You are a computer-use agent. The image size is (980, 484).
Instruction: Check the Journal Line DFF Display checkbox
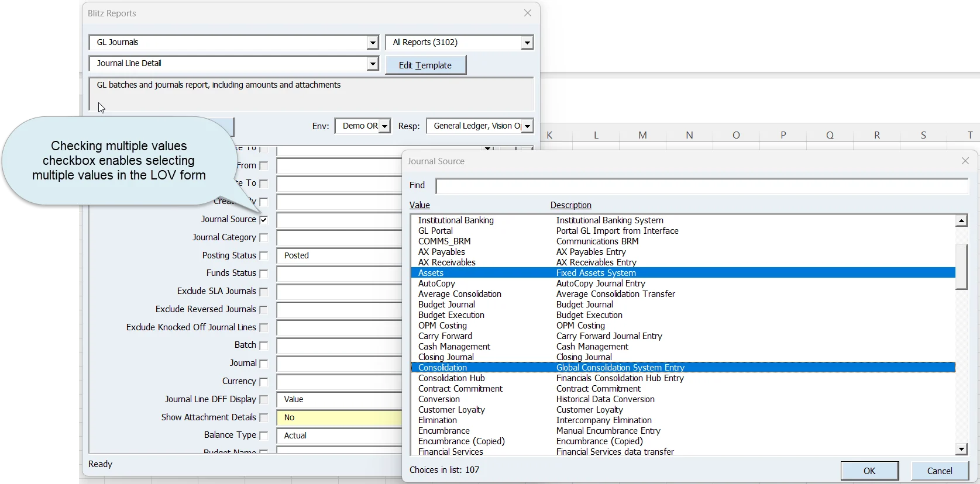point(263,400)
